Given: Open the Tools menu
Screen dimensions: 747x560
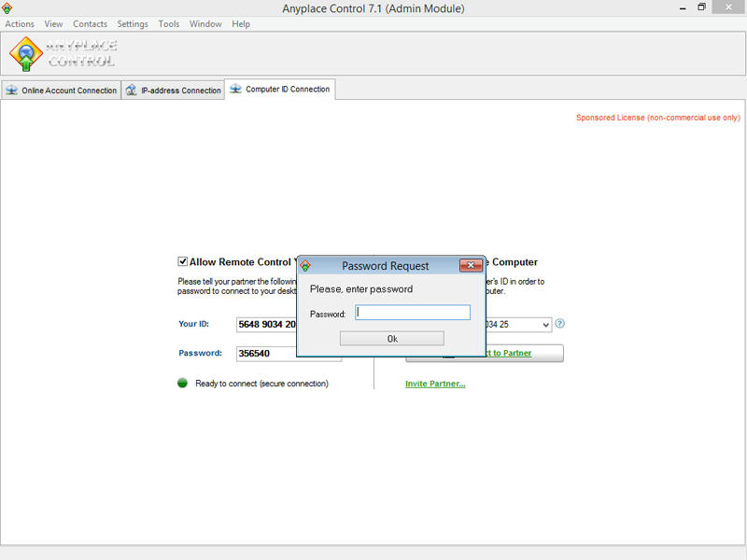Looking at the screenshot, I should (x=169, y=24).
